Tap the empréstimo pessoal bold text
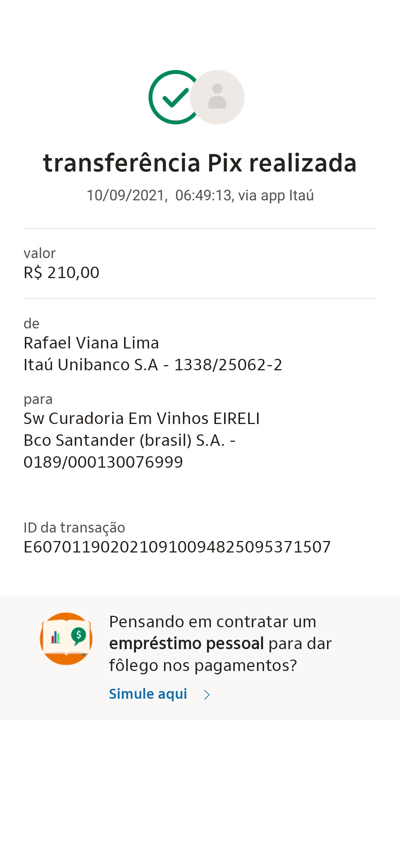This screenshot has width=400, height=868. click(x=186, y=644)
